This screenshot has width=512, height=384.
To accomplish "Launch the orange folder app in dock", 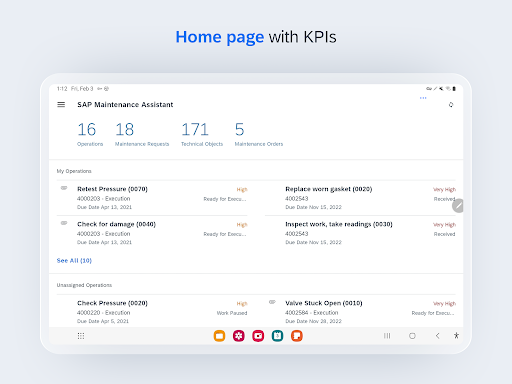I will pos(219,336).
